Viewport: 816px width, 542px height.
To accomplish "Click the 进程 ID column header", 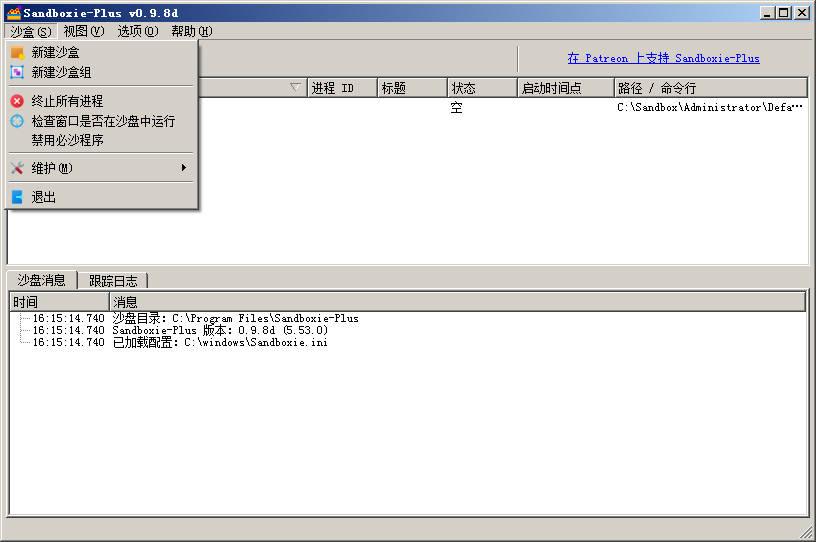I will tap(340, 88).
